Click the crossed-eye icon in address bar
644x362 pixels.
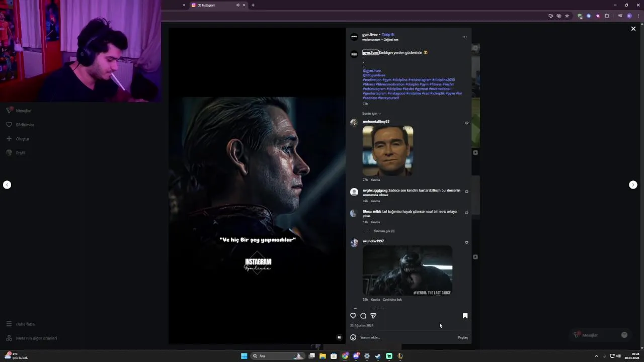pyautogui.click(x=559, y=16)
